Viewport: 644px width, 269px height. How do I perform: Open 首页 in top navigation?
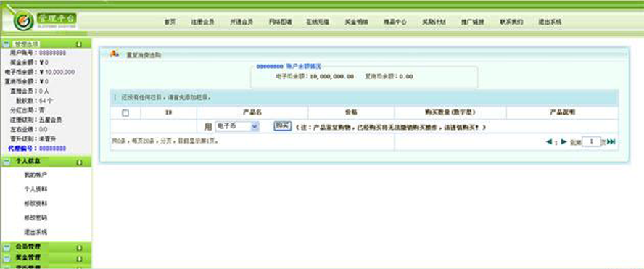pos(170,22)
